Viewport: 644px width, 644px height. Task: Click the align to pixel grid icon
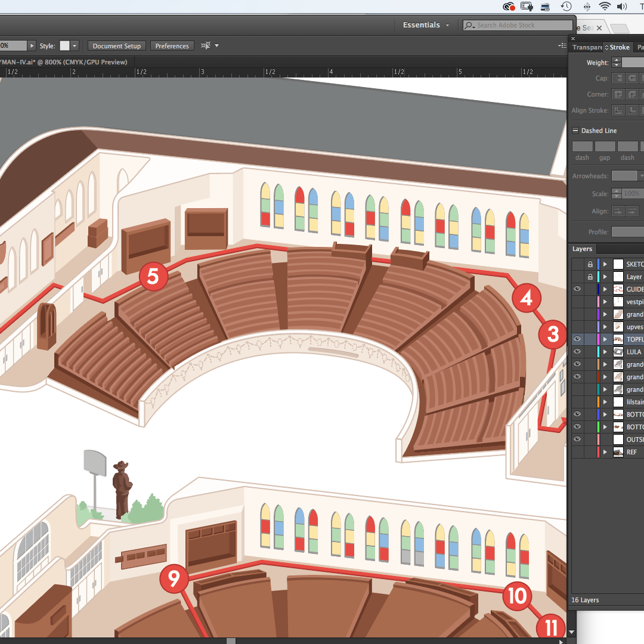pos(205,45)
